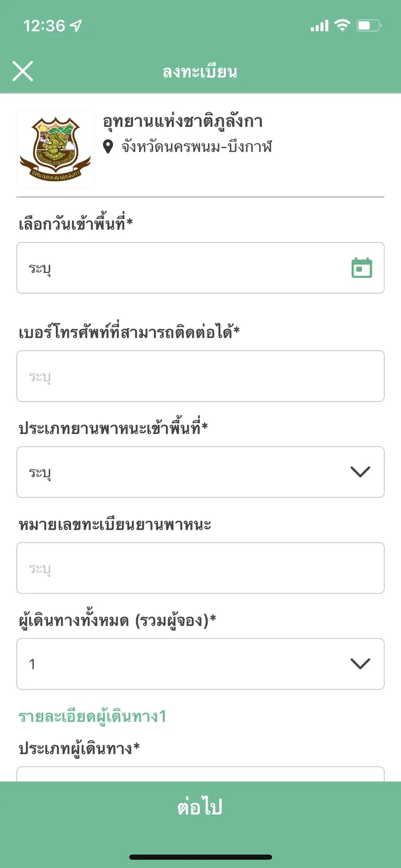Tap the location pin icon
Viewport: 401px width, 868px height.
pyautogui.click(x=108, y=147)
